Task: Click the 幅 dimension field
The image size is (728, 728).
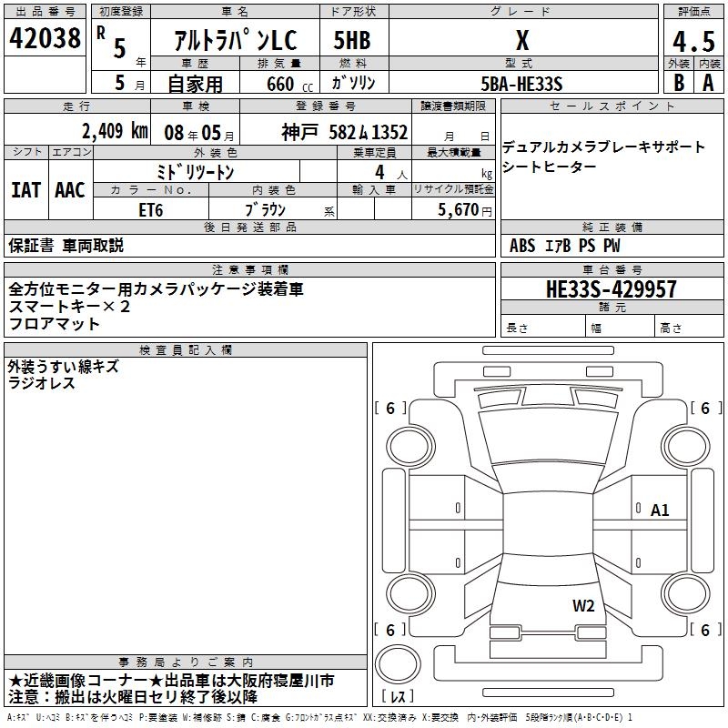Action: click(x=621, y=328)
